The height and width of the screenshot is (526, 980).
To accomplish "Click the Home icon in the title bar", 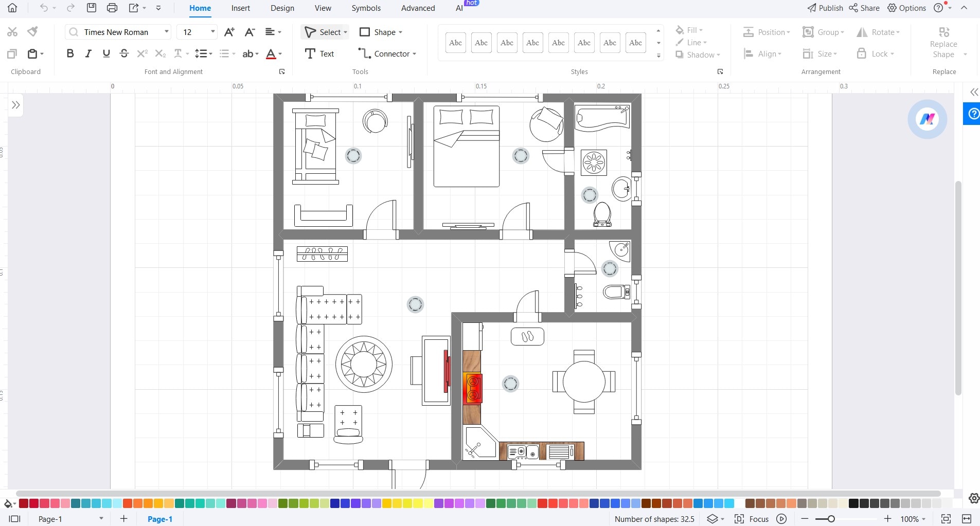I will (x=12, y=8).
